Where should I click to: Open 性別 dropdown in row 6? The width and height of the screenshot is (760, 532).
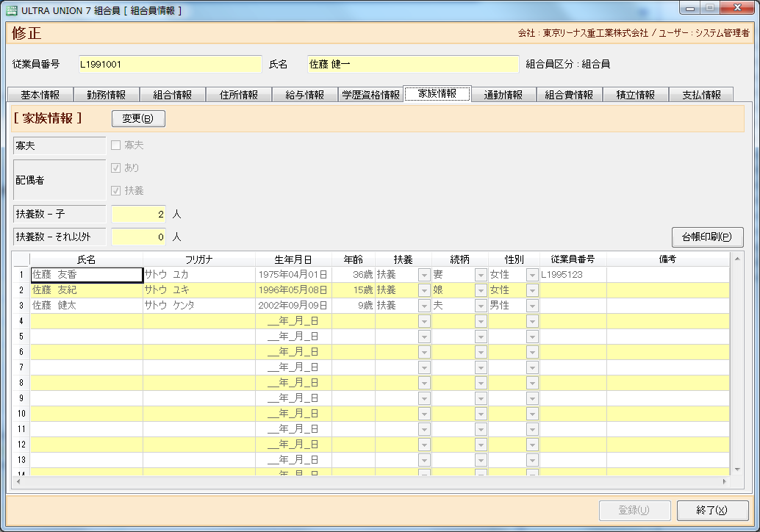pyautogui.click(x=532, y=352)
